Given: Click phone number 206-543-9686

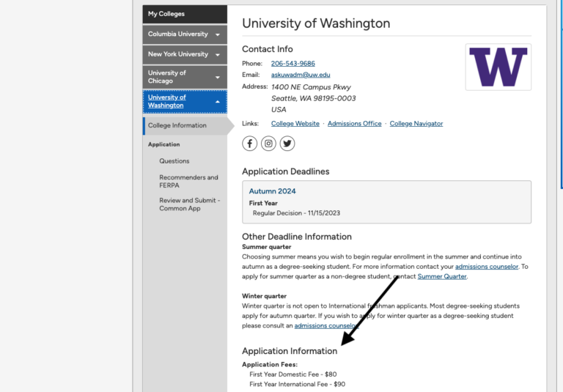Looking at the screenshot, I should point(293,64).
